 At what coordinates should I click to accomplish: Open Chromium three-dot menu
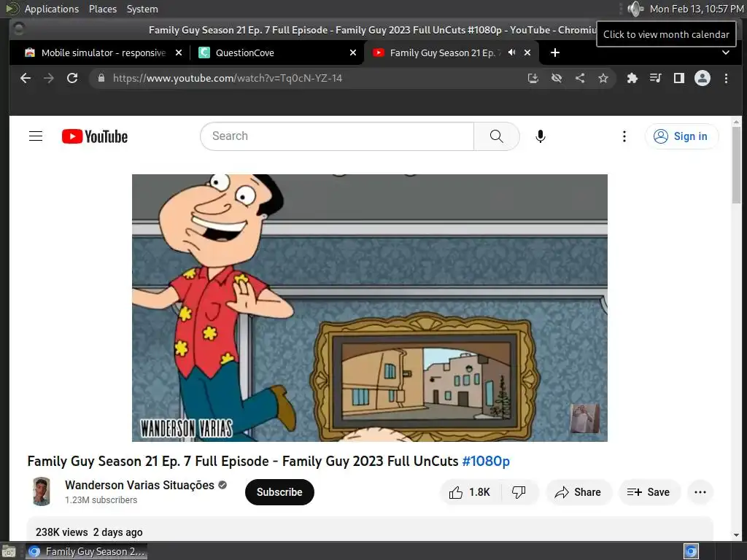tap(726, 78)
